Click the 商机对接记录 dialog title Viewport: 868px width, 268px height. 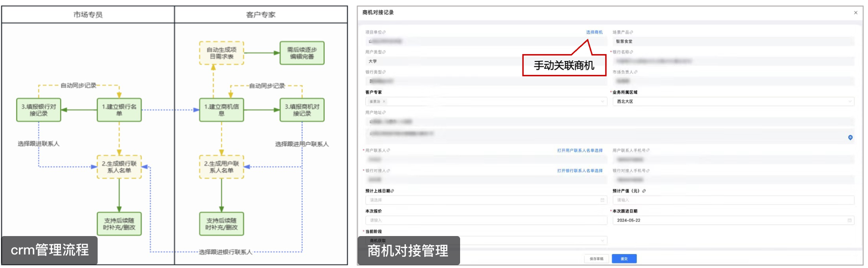(378, 13)
